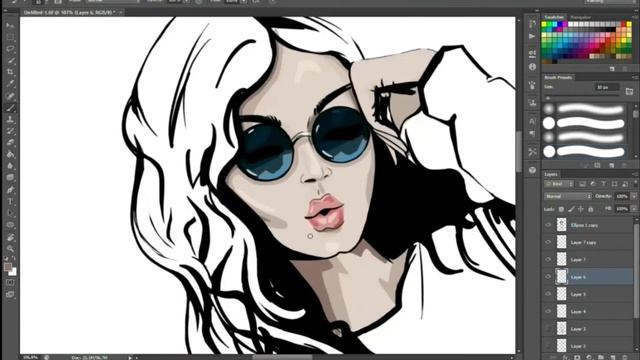Select the Zoom tool
This screenshot has width=640, height=360.
click(10, 248)
